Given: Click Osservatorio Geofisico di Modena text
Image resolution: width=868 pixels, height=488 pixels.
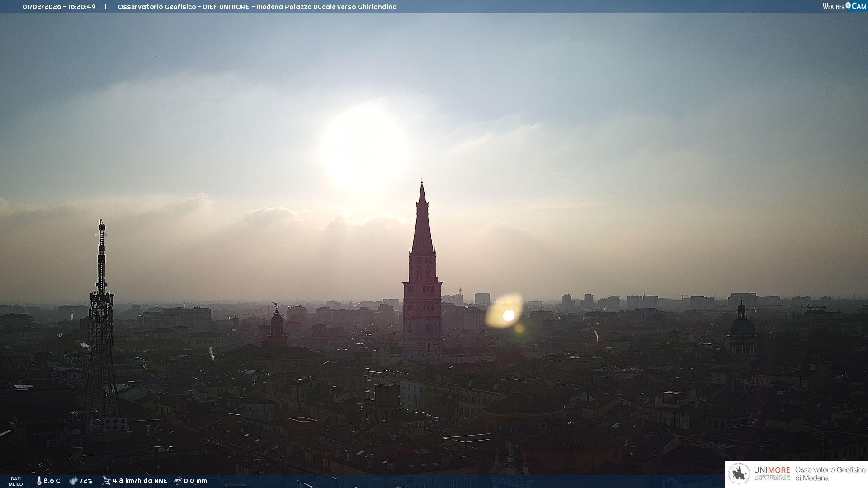Looking at the screenshot, I should pyautogui.click(x=830, y=474).
